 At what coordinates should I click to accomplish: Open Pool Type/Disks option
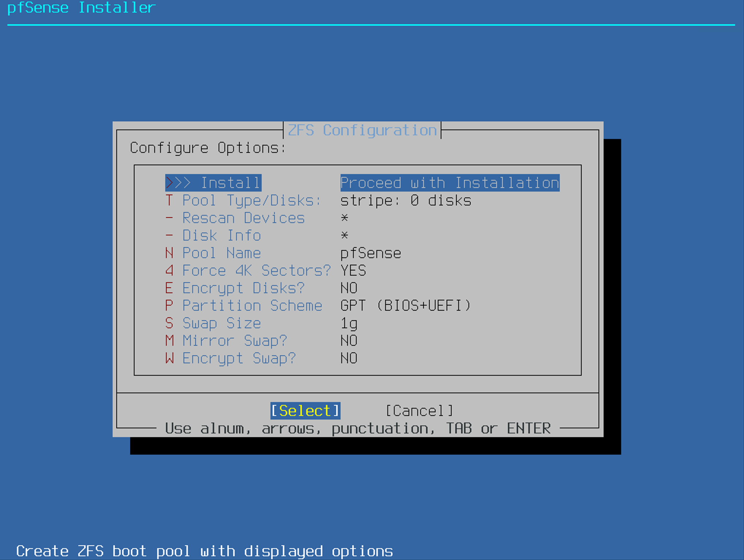(251, 200)
